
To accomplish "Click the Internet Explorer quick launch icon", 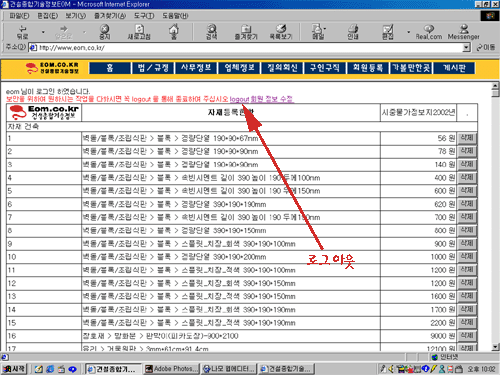I will [50, 369].
